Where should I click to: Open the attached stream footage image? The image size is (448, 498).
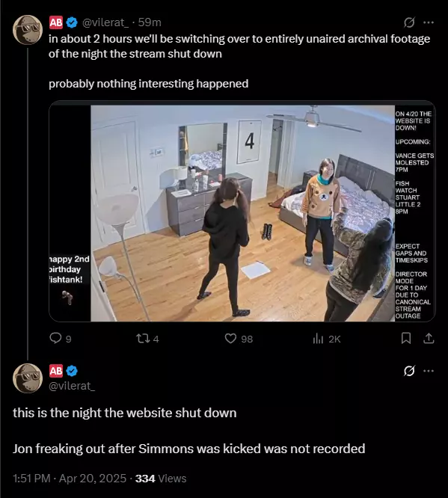tap(242, 211)
